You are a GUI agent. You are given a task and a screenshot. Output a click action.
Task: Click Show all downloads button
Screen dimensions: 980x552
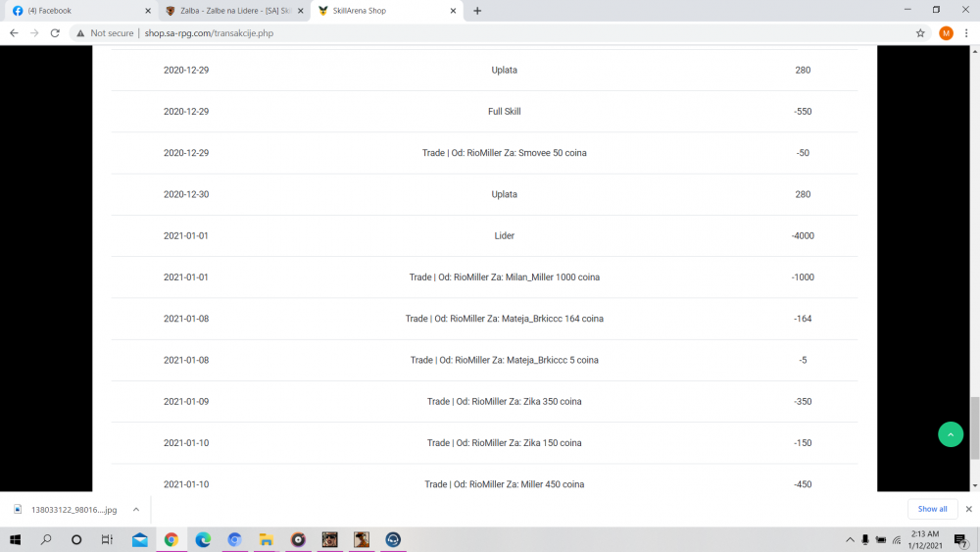(932, 509)
